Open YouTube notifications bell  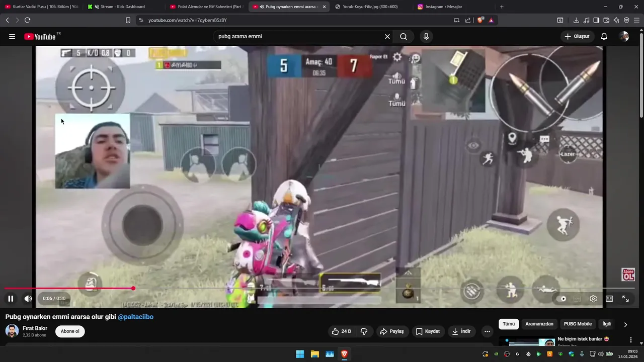click(x=604, y=37)
